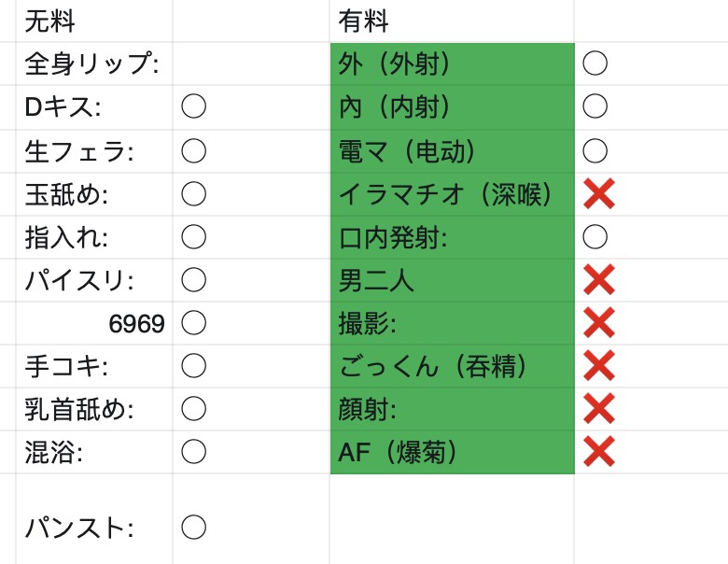Screen dimensions: 728x564
Task: Click the パンスト label cell
Action: coord(94,519)
